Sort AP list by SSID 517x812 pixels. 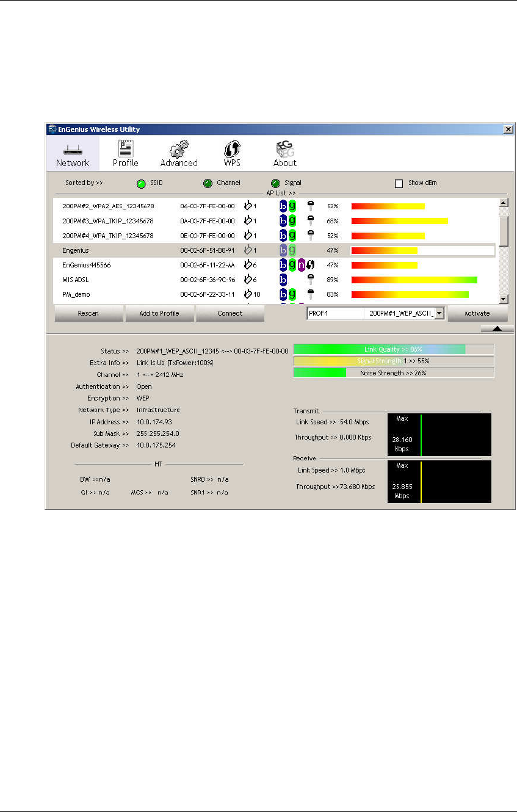pyautogui.click(x=141, y=183)
